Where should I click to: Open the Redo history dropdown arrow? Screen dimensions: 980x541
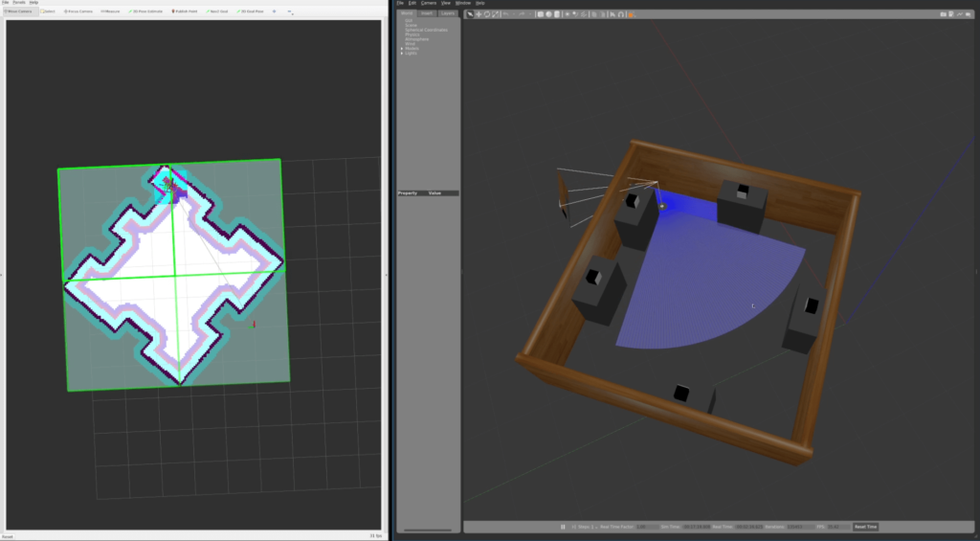[x=530, y=14]
